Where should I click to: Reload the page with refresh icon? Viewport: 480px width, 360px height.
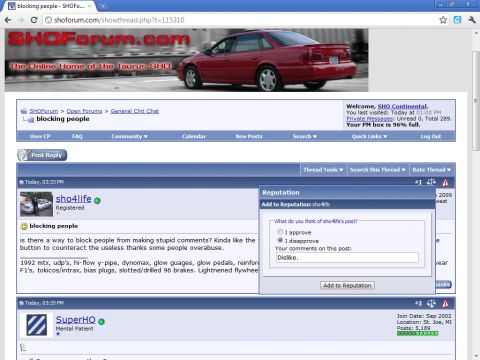tap(34, 20)
